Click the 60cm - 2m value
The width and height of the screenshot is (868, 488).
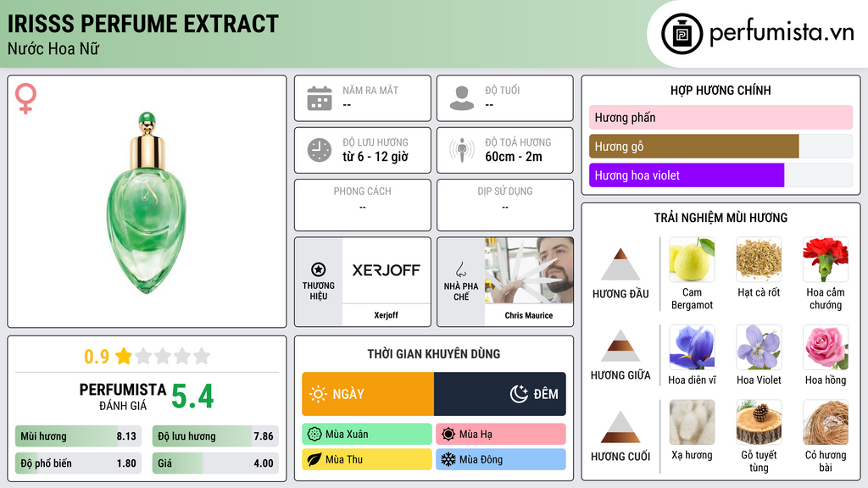(514, 157)
